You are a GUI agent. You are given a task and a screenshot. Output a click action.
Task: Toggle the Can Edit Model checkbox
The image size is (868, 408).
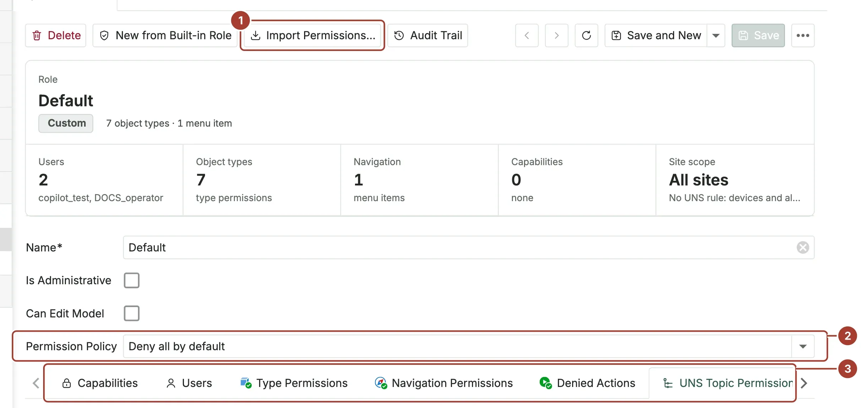point(132,313)
